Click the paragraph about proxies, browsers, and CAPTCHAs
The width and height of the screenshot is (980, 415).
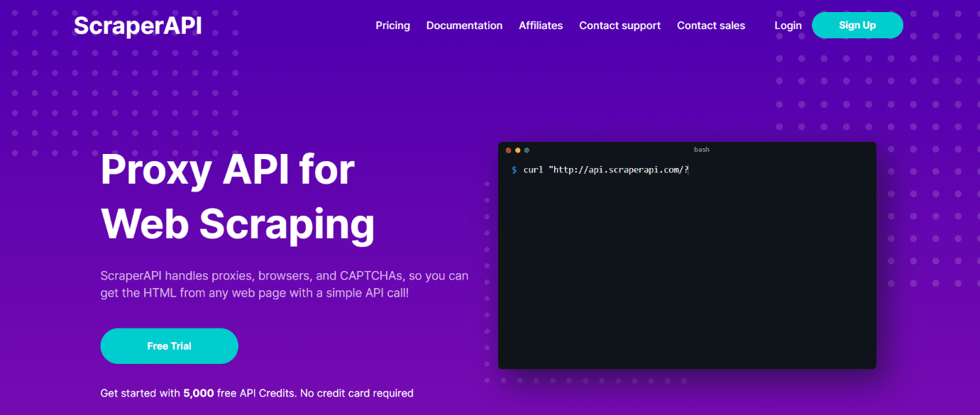tap(285, 284)
